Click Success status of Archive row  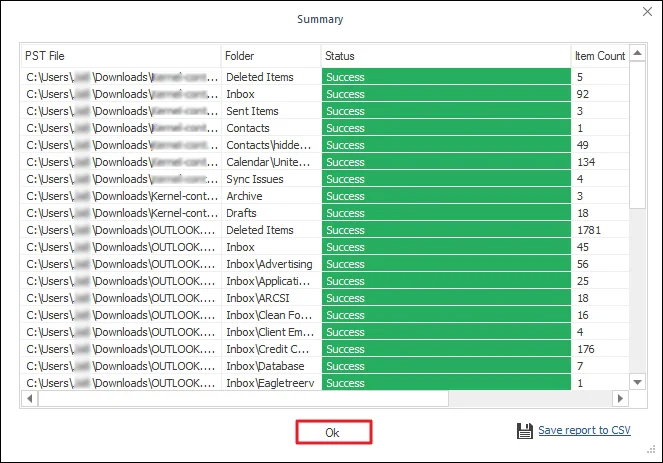[x=446, y=196]
